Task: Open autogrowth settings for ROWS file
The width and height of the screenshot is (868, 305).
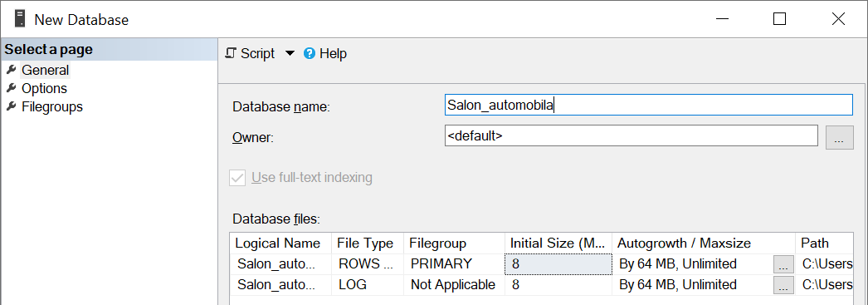Action: [x=783, y=264]
